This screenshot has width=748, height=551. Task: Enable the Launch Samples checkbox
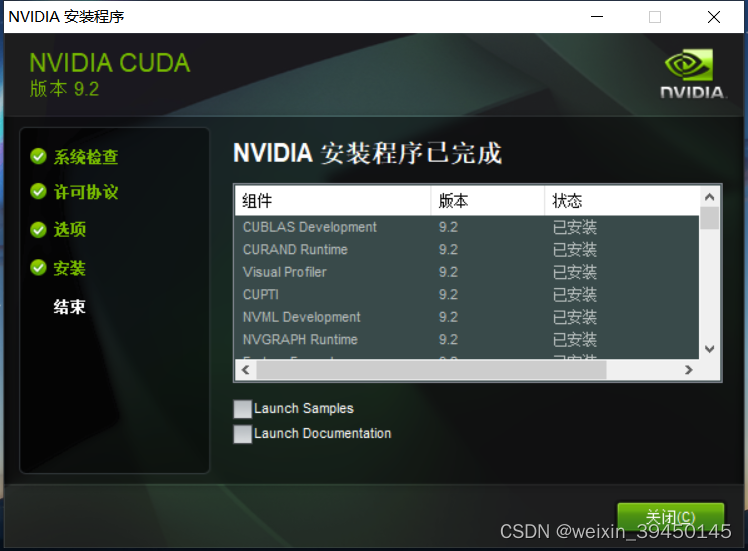243,409
